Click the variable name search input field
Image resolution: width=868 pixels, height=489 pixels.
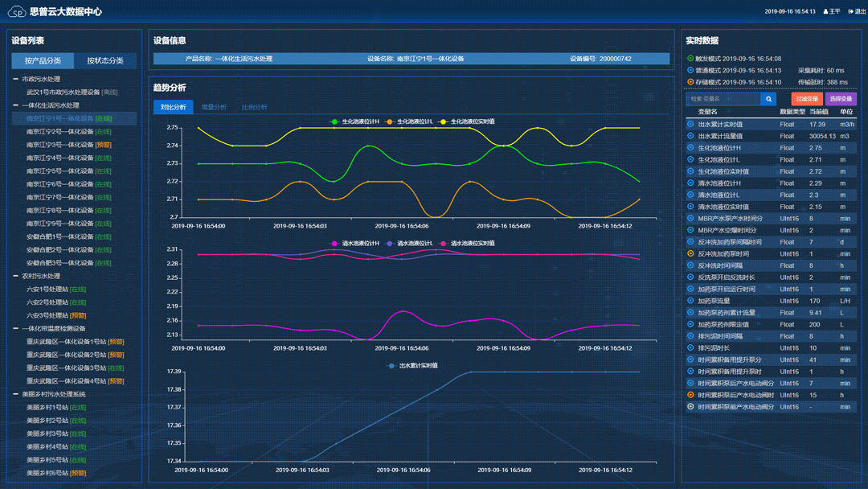[x=723, y=99]
